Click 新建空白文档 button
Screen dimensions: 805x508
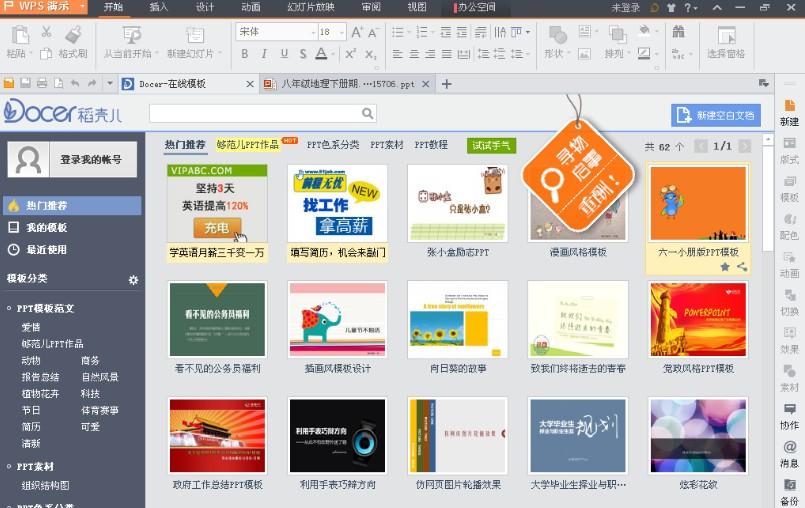point(716,115)
